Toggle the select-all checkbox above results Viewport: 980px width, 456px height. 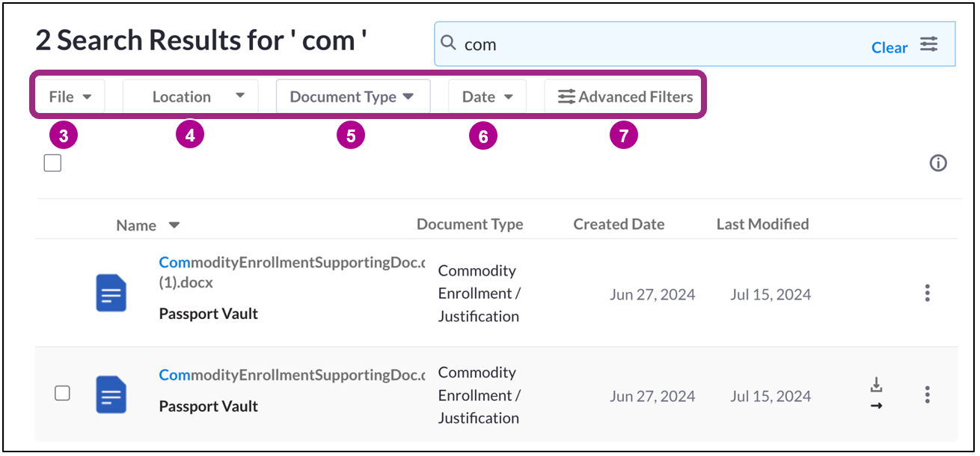(x=52, y=162)
